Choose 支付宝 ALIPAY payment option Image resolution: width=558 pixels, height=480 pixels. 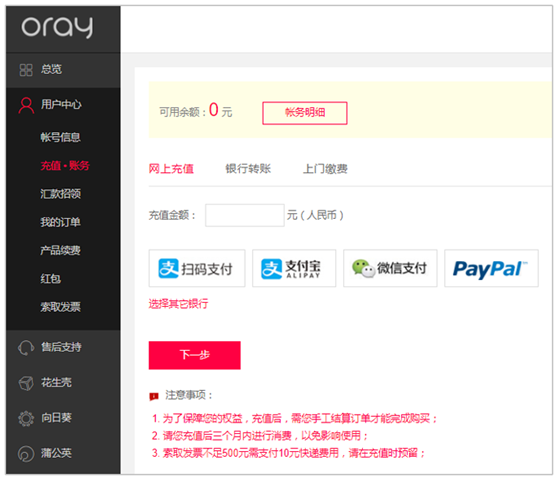[294, 268]
